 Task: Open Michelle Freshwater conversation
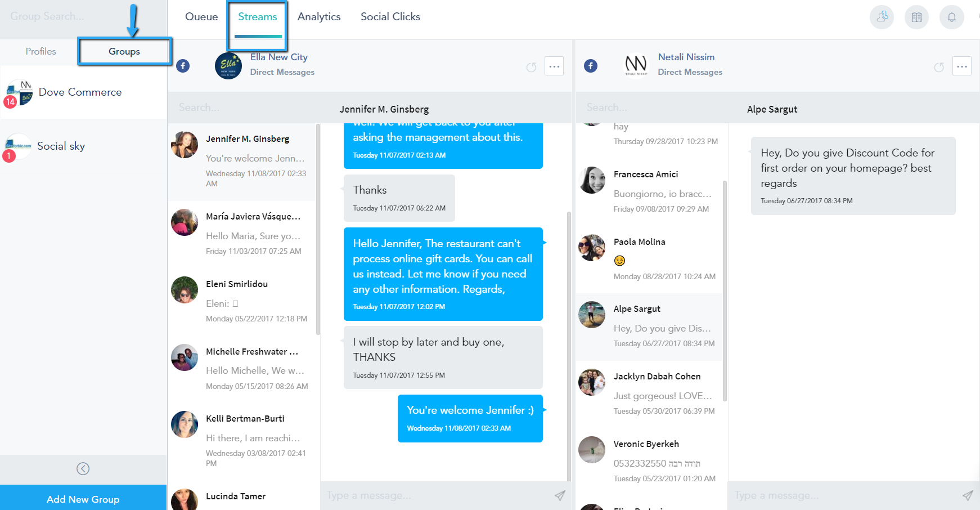[242, 369]
